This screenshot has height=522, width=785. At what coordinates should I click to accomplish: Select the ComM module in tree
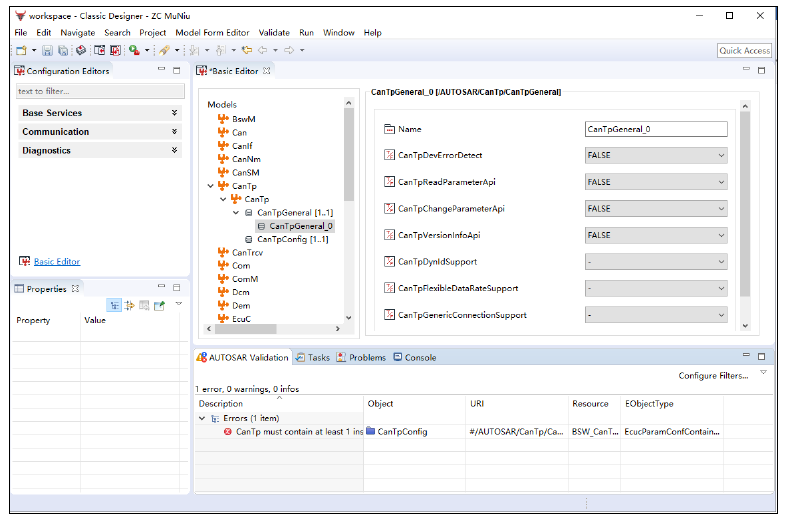coord(245,279)
